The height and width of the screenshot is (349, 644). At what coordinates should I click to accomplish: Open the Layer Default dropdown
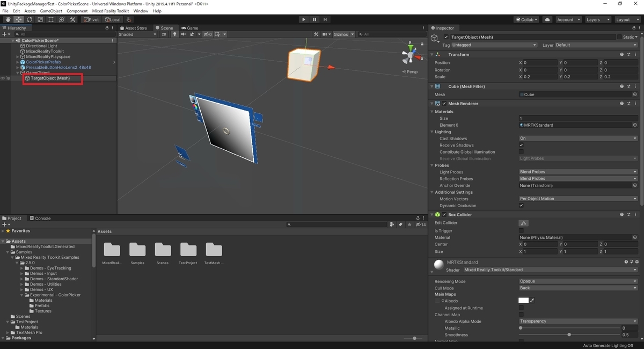(597, 45)
